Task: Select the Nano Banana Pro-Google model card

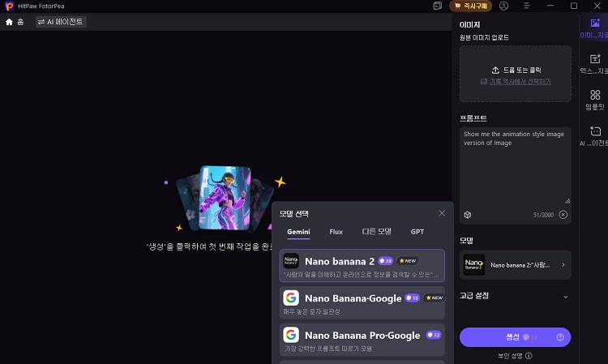Action: [x=362, y=340]
